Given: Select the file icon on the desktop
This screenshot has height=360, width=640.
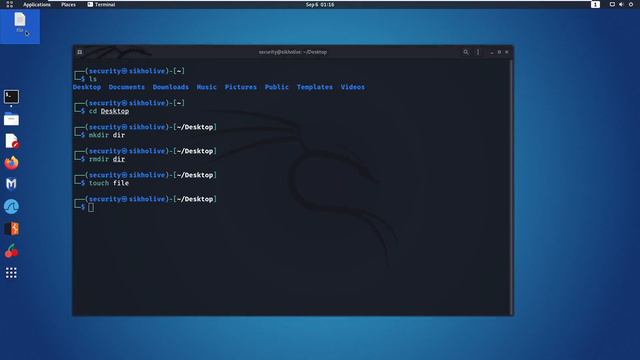Looking at the screenshot, I should [x=20, y=22].
